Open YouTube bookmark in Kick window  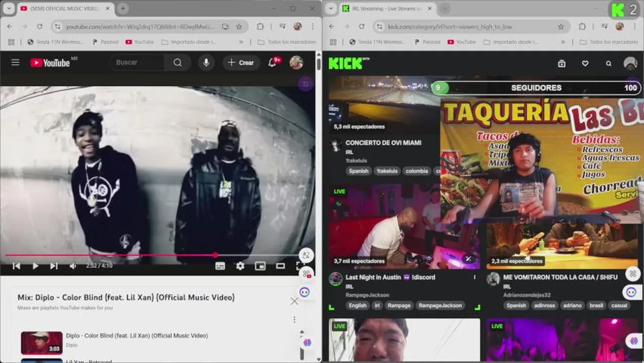click(462, 42)
